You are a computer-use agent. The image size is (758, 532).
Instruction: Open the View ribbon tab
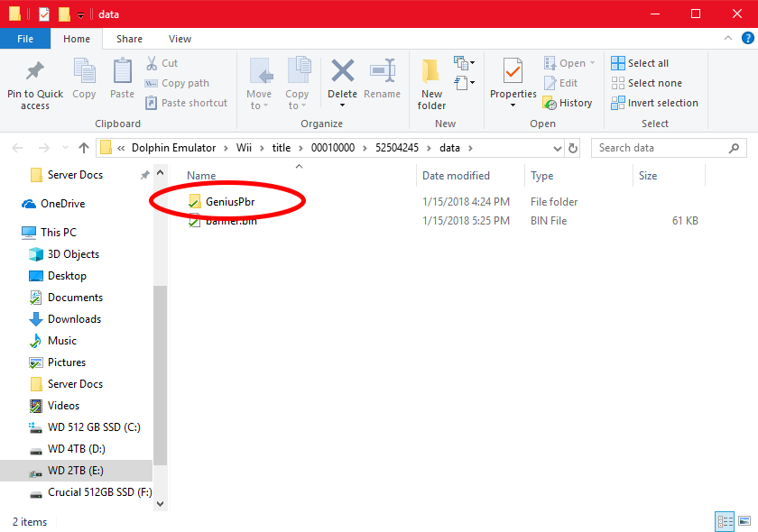pyautogui.click(x=180, y=39)
